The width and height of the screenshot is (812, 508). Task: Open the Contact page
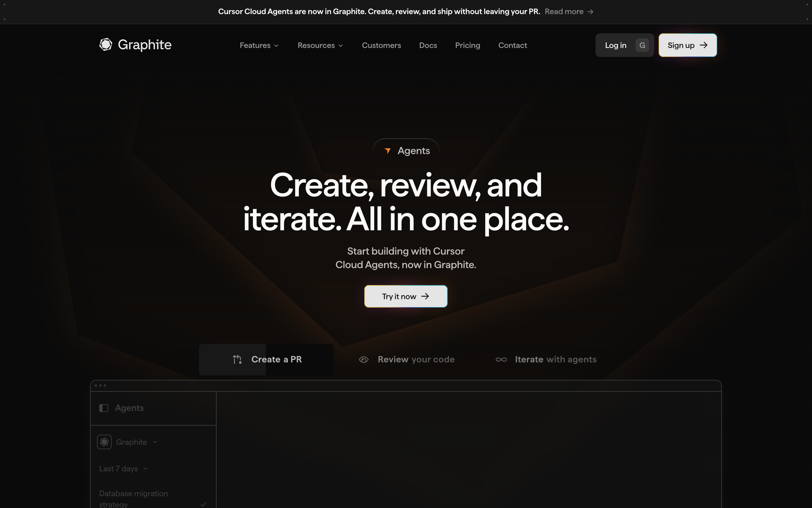(x=512, y=45)
